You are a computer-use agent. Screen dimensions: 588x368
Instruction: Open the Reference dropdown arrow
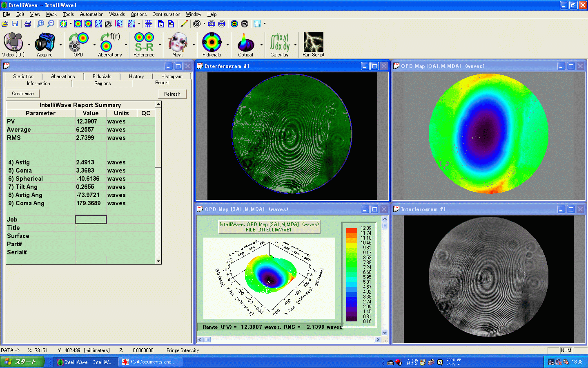[160, 45]
